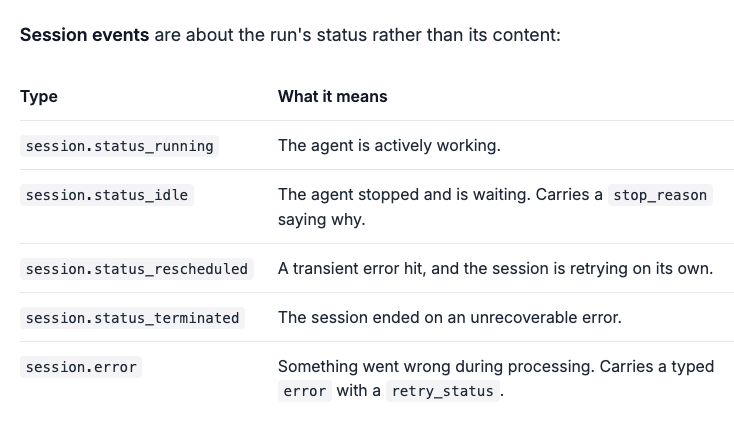Click the 'with a' text in last row
Image resolution: width=734 pixels, height=432 pixels.
tap(359, 390)
